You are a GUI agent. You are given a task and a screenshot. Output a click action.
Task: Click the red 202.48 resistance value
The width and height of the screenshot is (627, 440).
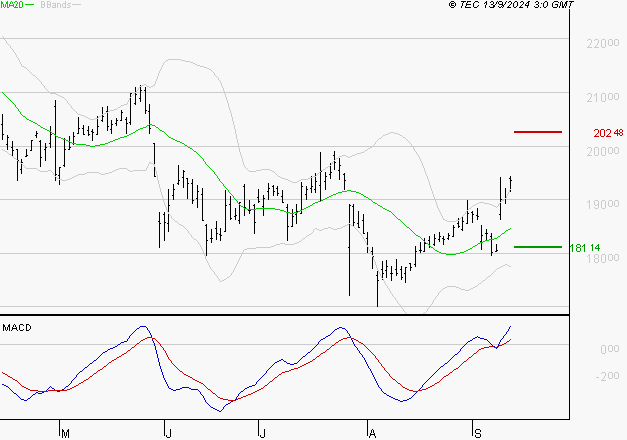click(x=608, y=133)
